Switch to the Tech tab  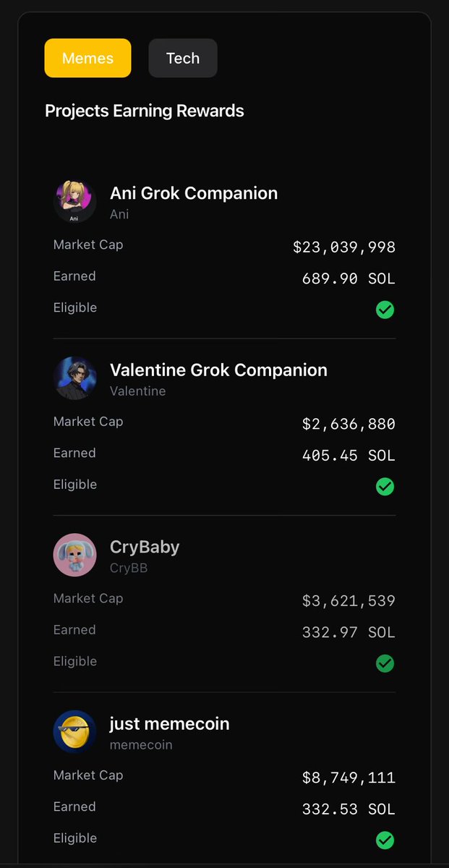(183, 58)
